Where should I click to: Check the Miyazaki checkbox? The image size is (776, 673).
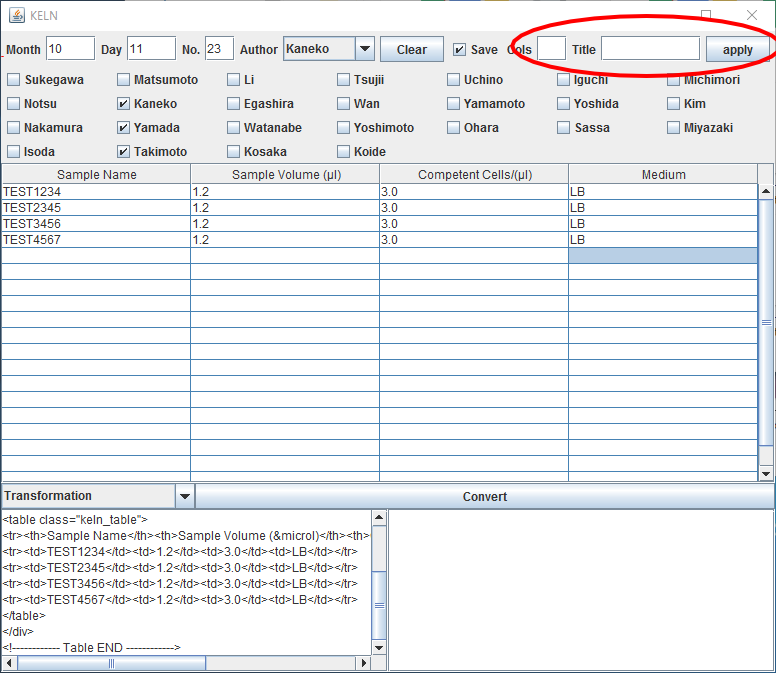(673, 128)
